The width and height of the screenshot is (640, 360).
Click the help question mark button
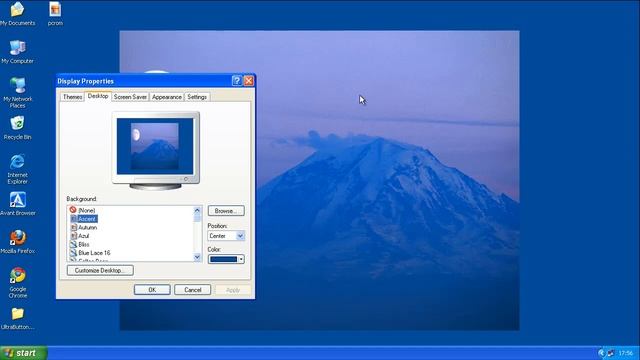tap(236, 81)
